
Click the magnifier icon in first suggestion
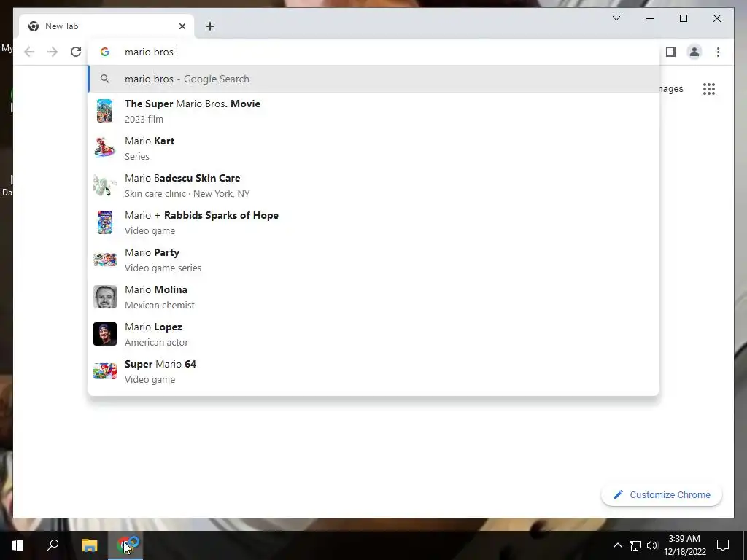[x=105, y=79]
